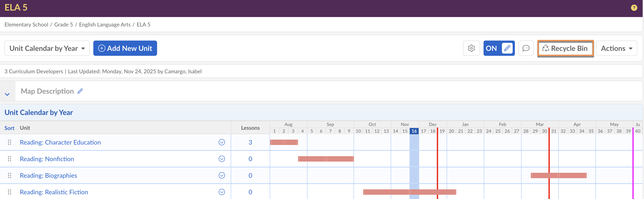Open the comments speech bubble icon

[x=526, y=48]
